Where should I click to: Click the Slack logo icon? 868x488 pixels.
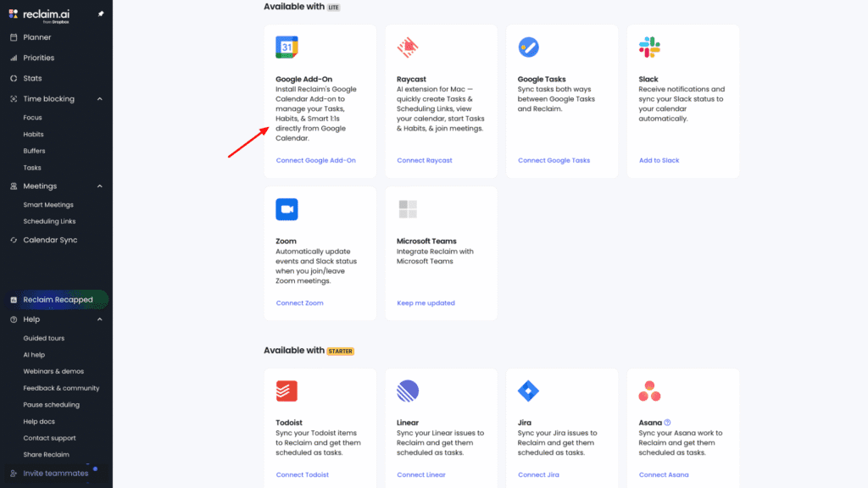click(649, 47)
